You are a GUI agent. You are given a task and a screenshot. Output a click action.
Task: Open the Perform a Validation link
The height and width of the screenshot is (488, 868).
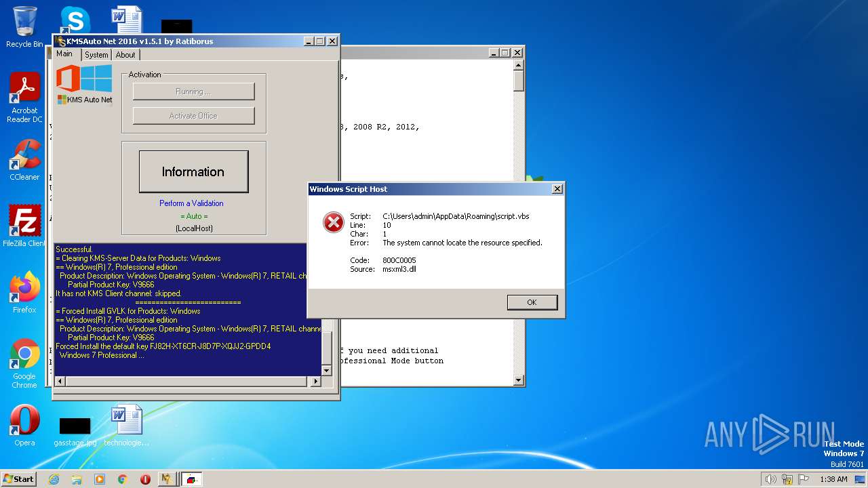coord(191,203)
